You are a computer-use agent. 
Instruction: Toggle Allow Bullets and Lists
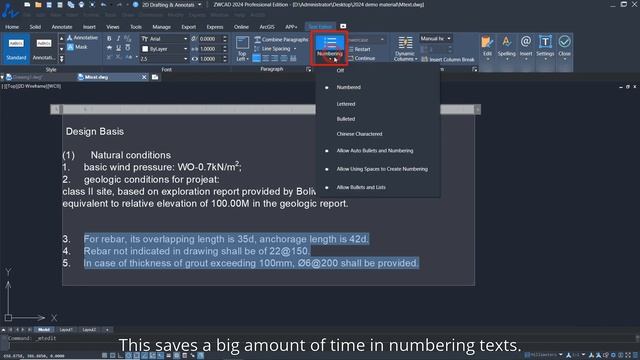click(361, 187)
